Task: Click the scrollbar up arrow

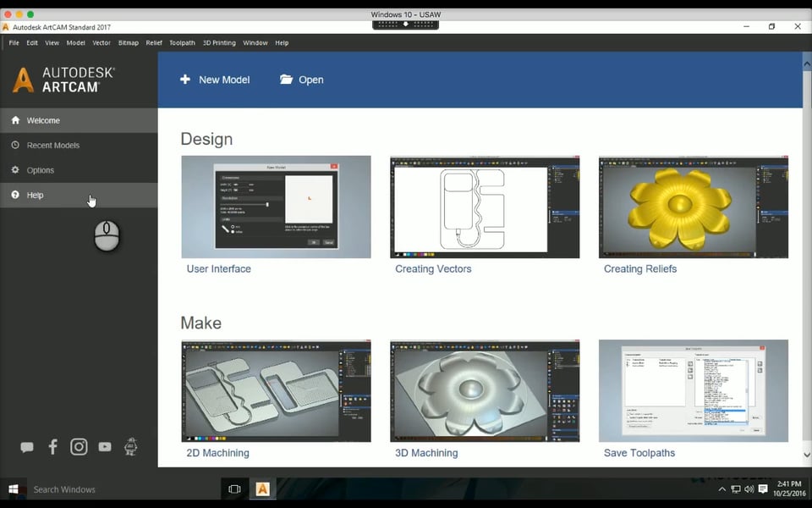Action: pyautogui.click(x=807, y=63)
